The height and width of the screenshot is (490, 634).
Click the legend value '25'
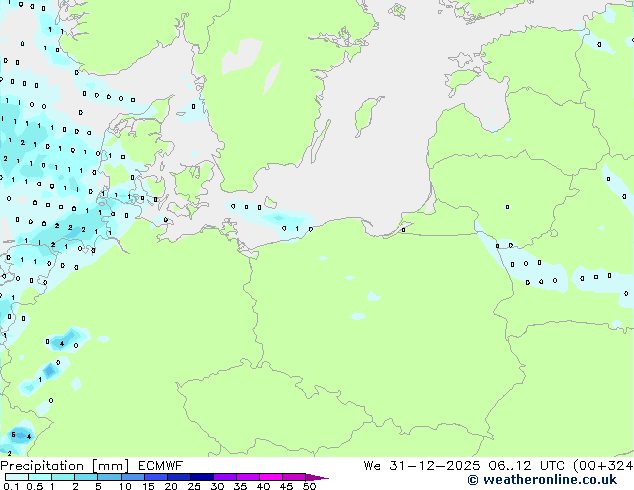[x=194, y=486]
